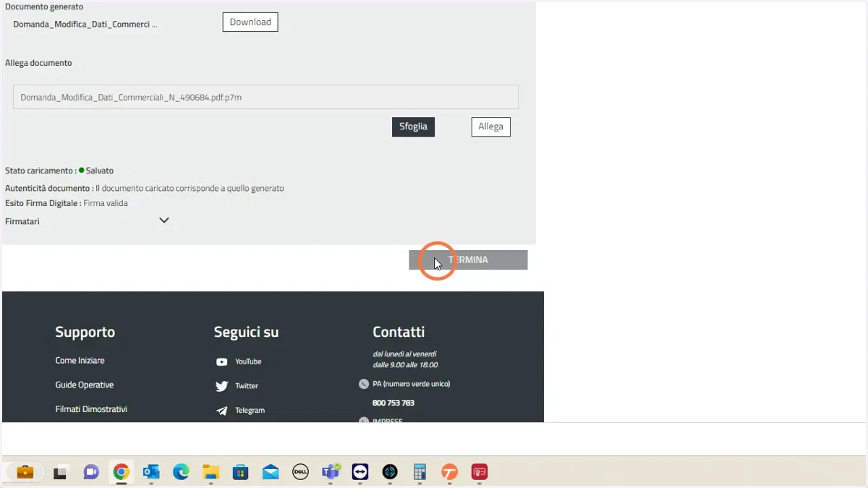Image resolution: width=868 pixels, height=488 pixels.
Task: Switch to Google Chrome in the taskbar
Action: pyautogui.click(x=121, y=472)
